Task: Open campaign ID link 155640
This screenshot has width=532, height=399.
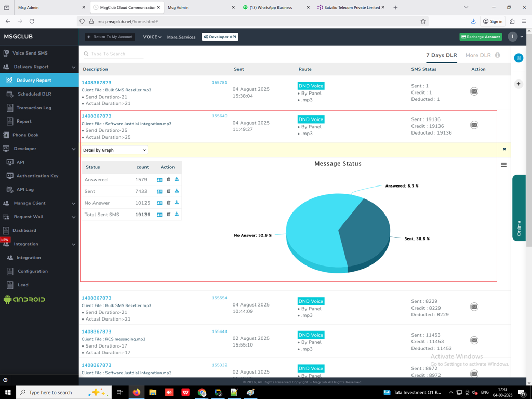Action: click(x=220, y=116)
